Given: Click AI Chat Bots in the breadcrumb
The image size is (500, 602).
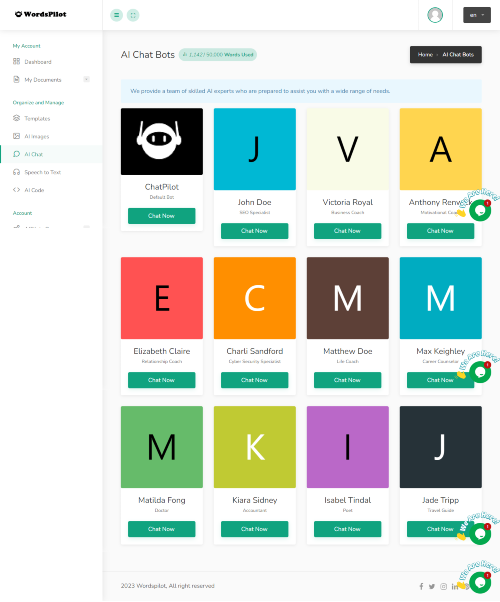Looking at the screenshot, I should click(458, 55).
